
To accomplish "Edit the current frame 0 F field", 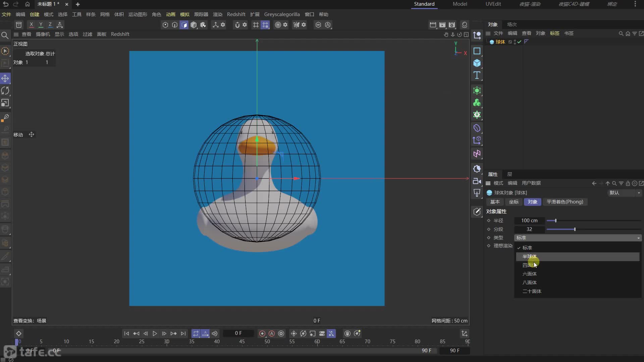I will (x=238, y=334).
